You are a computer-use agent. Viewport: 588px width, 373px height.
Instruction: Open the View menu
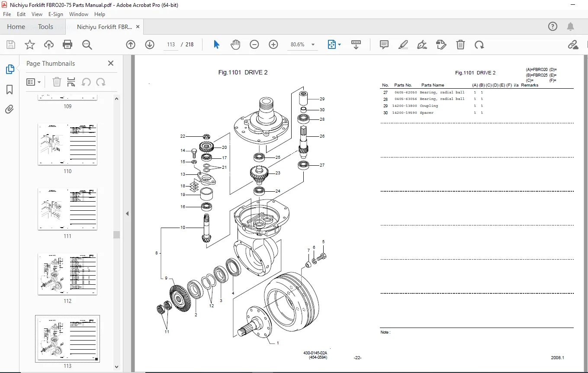tap(37, 14)
